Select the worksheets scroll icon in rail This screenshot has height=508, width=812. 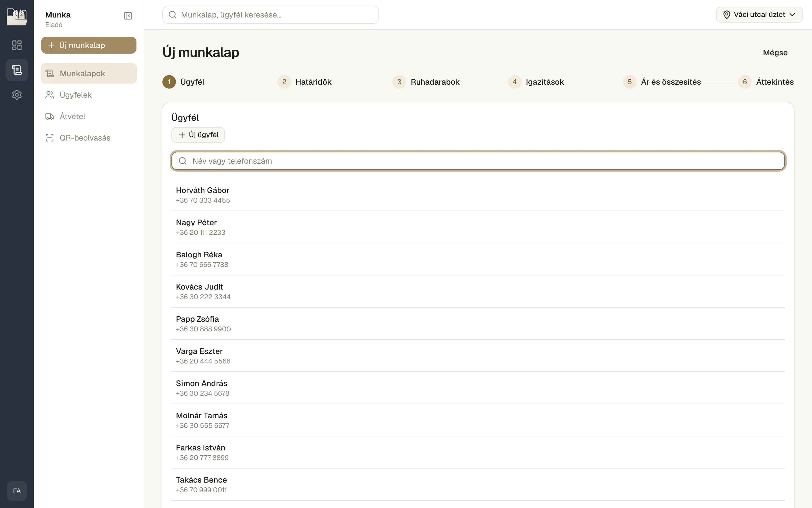tap(17, 70)
